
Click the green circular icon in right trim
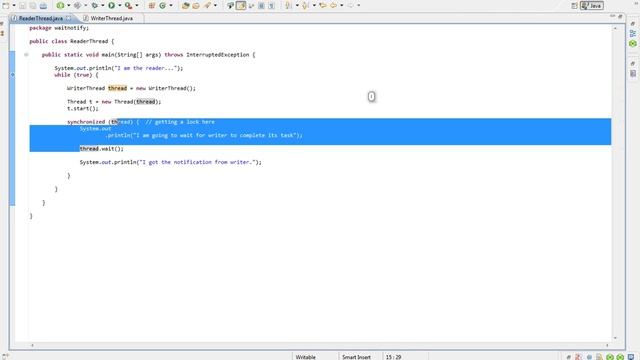click(x=633, y=43)
